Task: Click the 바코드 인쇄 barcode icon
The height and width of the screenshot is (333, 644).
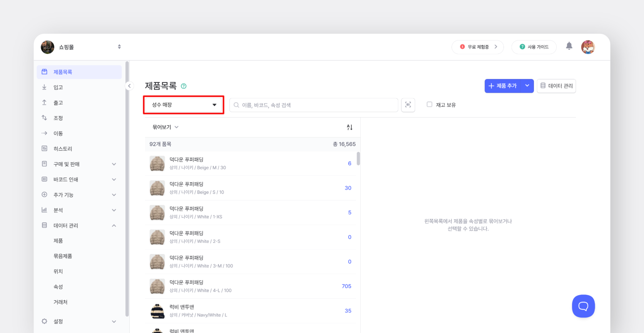Action: [44, 179]
